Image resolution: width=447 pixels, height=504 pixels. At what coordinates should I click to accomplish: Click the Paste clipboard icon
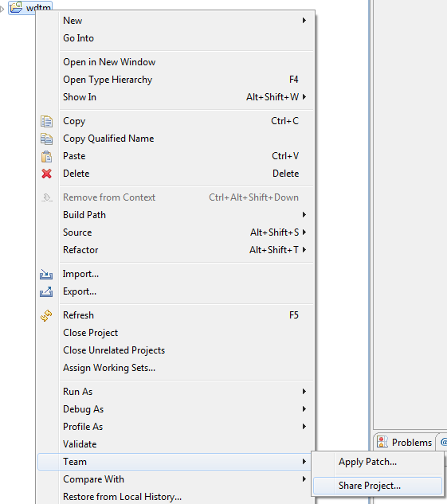(47, 157)
